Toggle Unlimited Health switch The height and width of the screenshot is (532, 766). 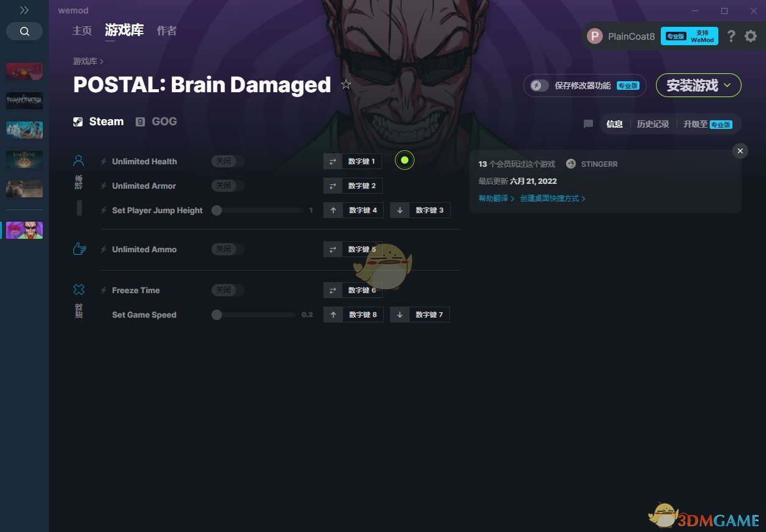point(227,161)
